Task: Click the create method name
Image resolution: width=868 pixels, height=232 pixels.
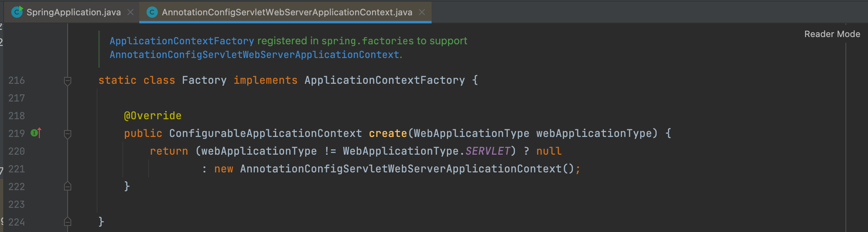Action: (388, 133)
